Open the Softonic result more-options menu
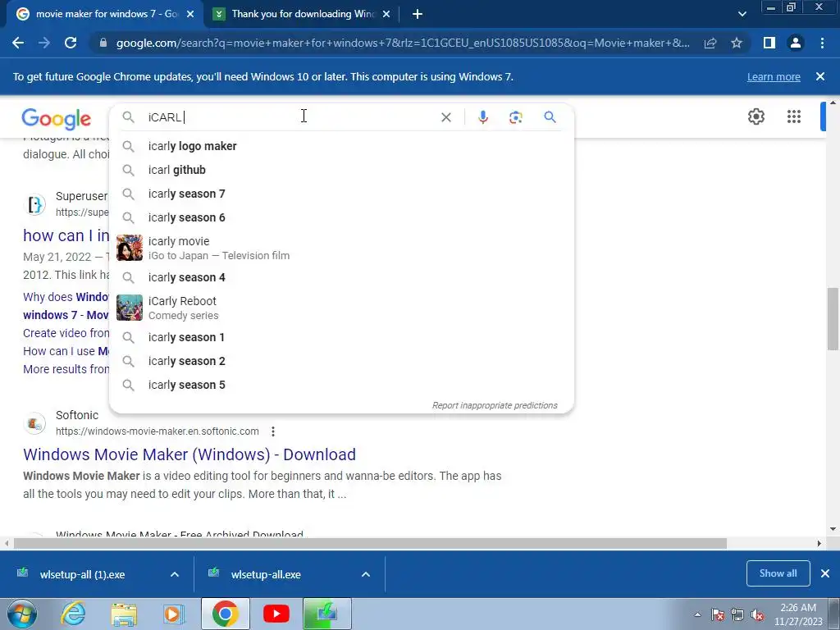This screenshot has width=840, height=630. tap(272, 431)
